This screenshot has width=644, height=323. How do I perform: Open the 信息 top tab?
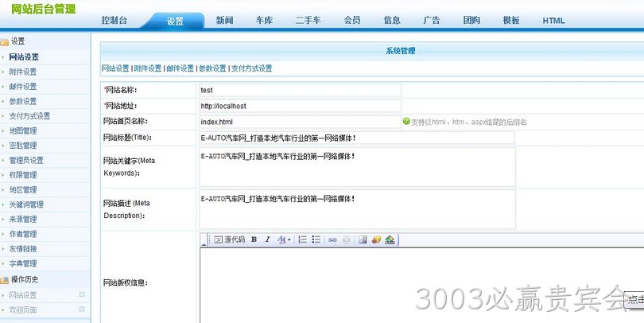392,20
